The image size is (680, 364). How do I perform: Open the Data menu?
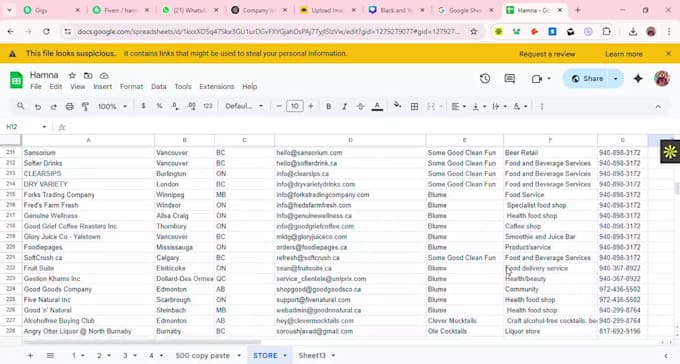[x=159, y=86]
